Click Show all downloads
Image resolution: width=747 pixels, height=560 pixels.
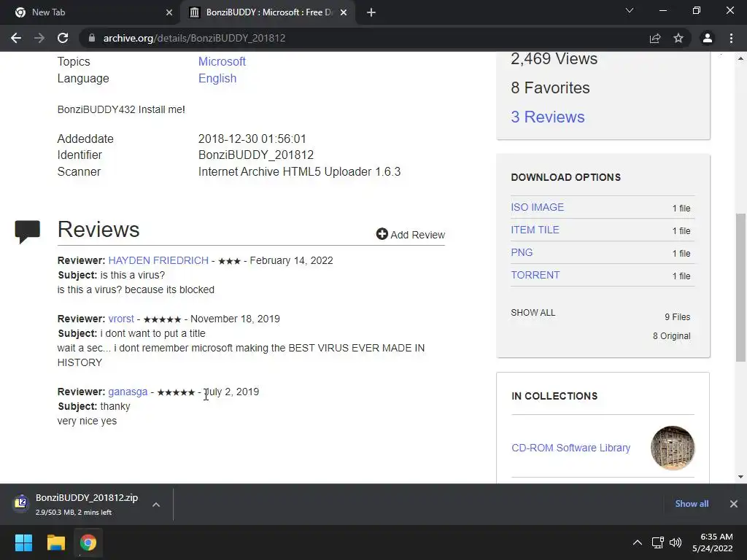(692, 503)
